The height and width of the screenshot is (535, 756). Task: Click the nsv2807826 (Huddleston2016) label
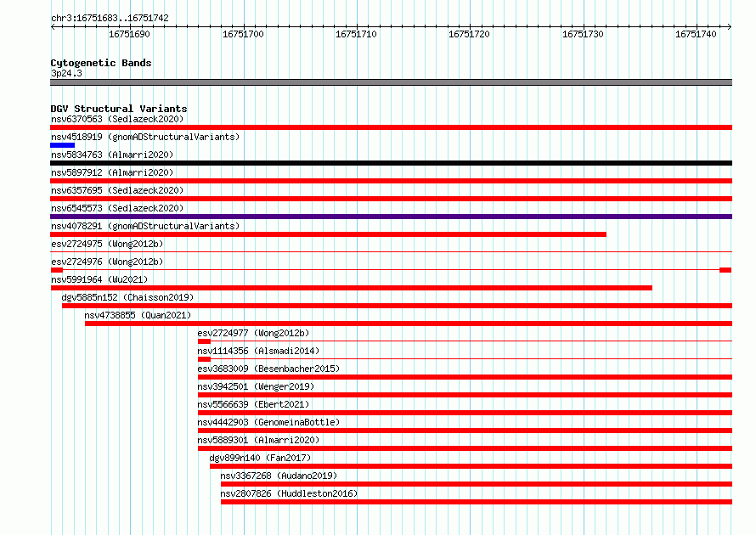[290, 493]
